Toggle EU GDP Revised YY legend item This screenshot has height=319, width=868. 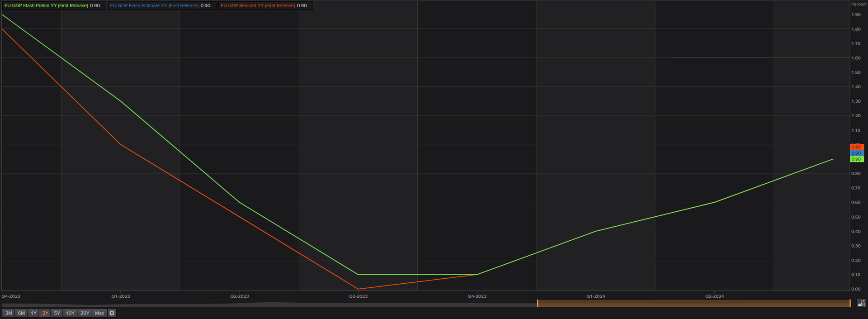264,5
